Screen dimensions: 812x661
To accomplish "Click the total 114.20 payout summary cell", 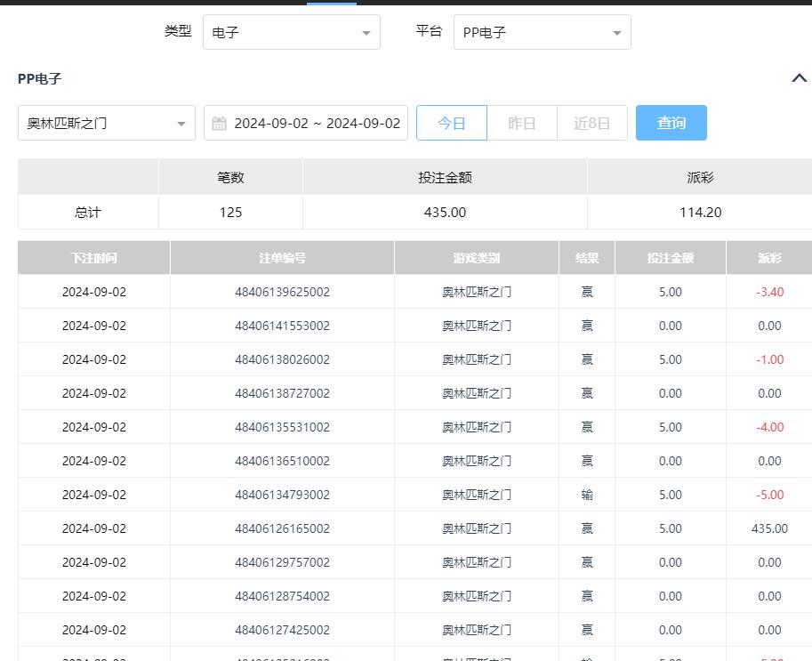I will [x=700, y=213].
